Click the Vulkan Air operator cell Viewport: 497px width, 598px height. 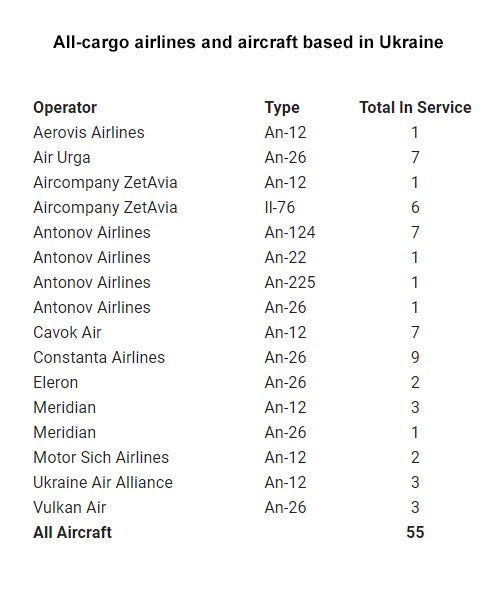pyautogui.click(x=69, y=508)
